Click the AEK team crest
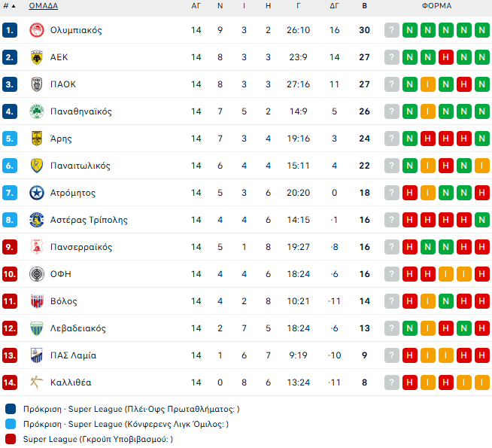492x448 pixels. point(36,57)
